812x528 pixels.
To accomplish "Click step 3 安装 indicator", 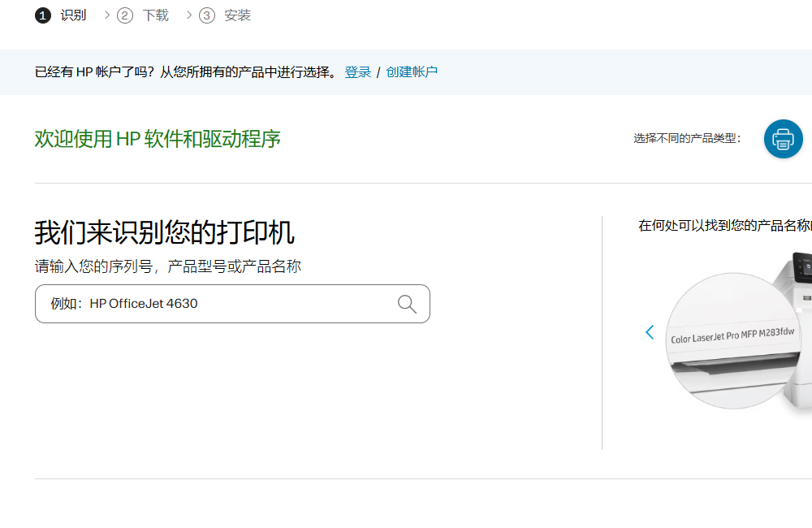I will [225, 15].
